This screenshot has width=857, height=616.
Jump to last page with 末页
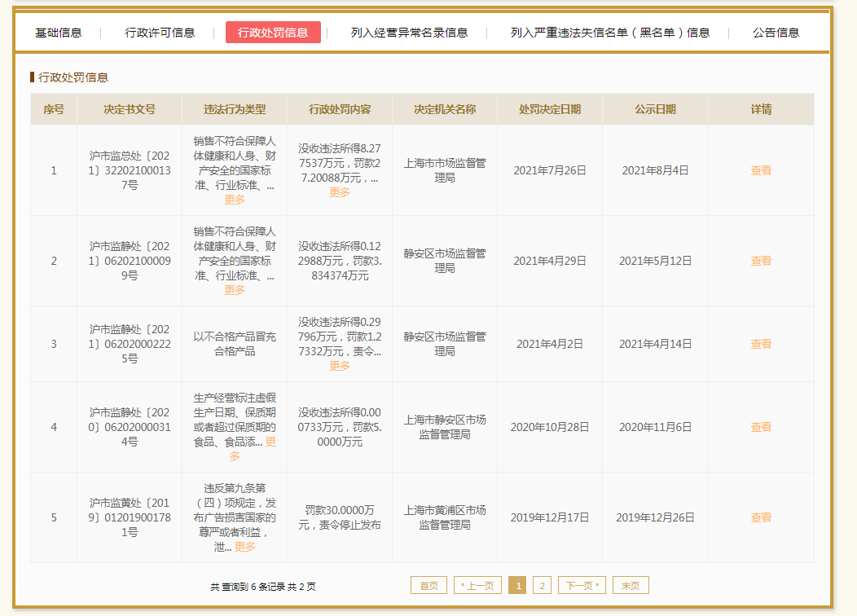pos(631,585)
